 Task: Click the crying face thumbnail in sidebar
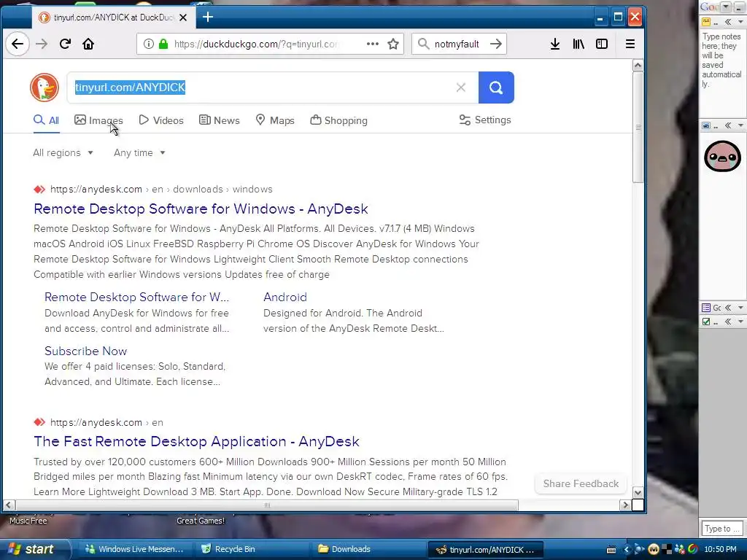tap(722, 156)
